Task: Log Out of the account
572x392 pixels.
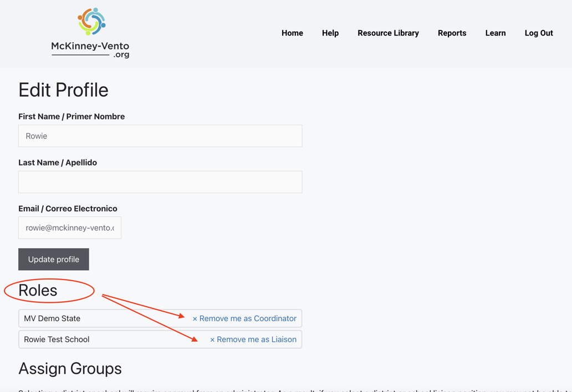Action: pos(538,33)
